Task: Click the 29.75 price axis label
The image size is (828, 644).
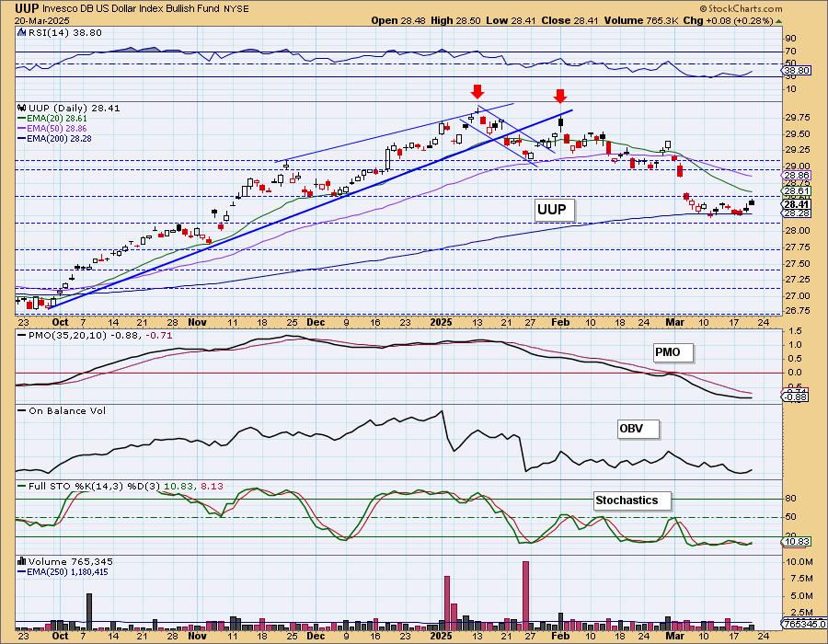Action: (797, 117)
